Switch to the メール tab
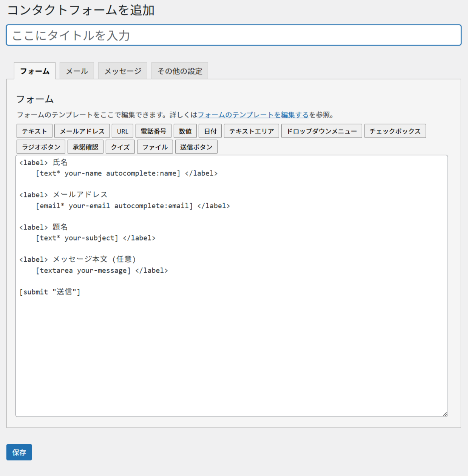The height and width of the screenshot is (476, 468). tap(77, 71)
